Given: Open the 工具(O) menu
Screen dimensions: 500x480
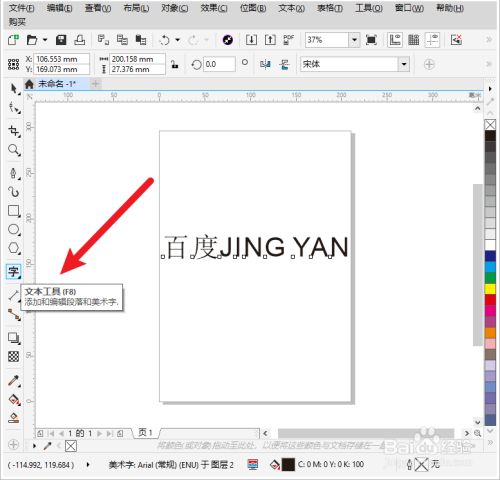Looking at the screenshot, I should tap(369, 8).
